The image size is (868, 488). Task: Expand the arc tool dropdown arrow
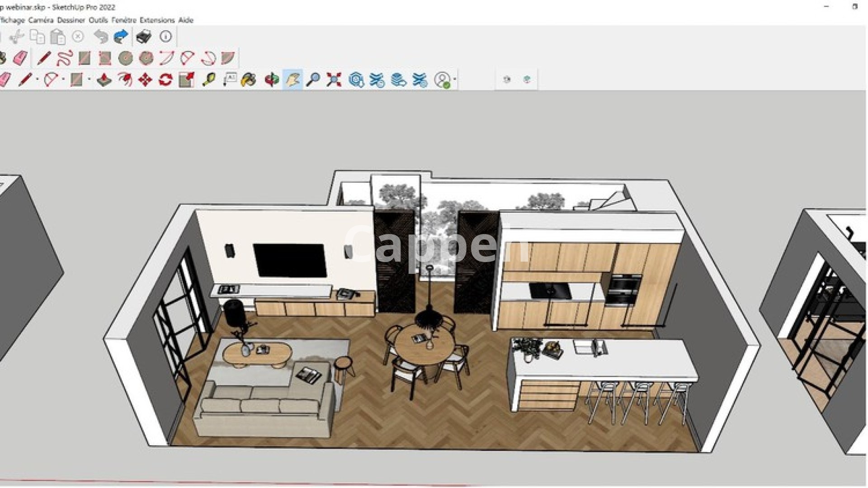(x=63, y=80)
